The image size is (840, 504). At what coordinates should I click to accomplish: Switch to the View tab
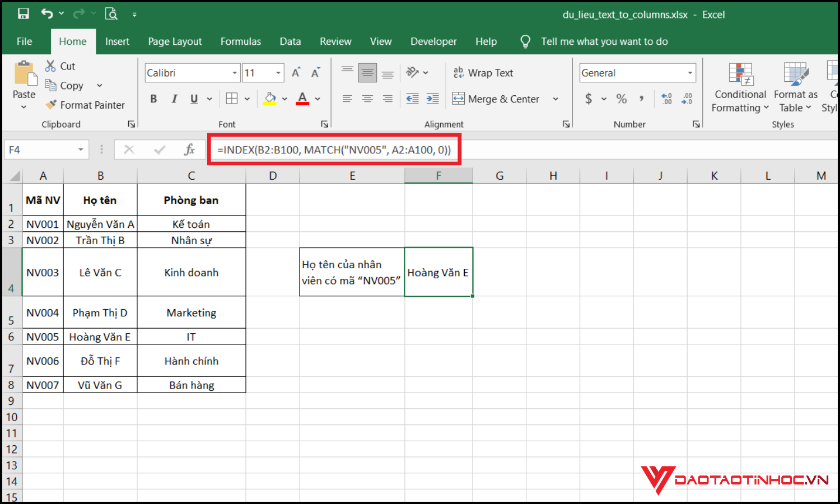[381, 41]
